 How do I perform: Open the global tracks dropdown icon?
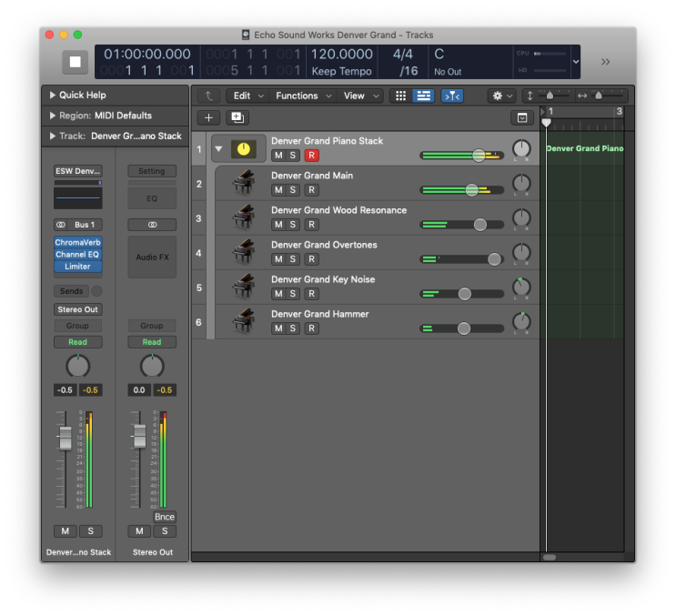[x=522, y=117]
